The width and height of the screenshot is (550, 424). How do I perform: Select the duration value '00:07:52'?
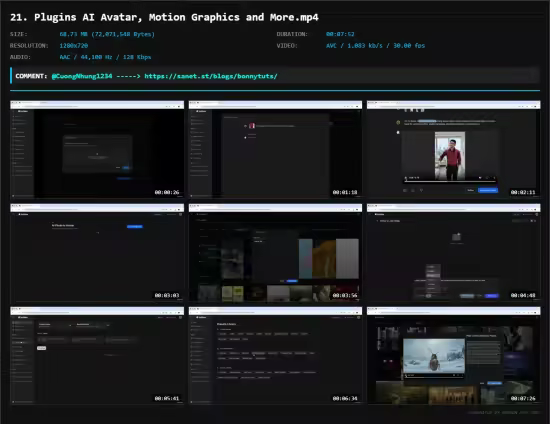point(340,34)
